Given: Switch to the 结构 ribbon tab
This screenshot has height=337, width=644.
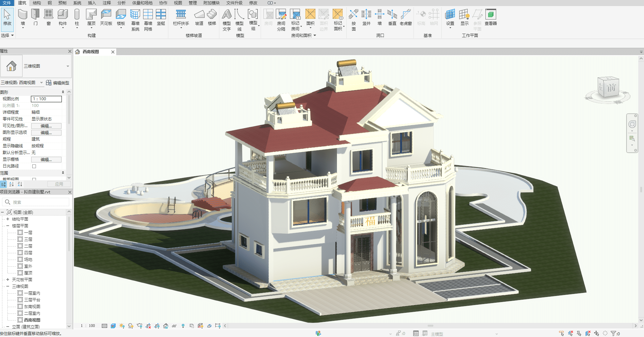Looking at the screenshot, I should 37,3.
